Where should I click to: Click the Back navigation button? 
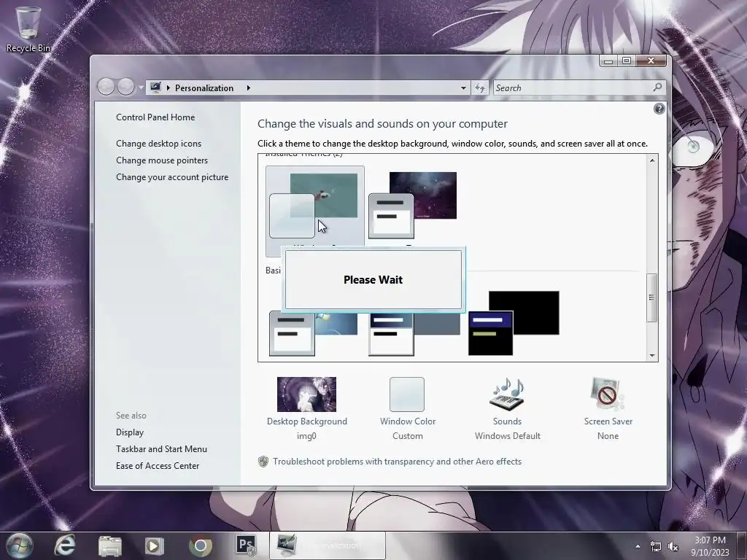point(107,87)
